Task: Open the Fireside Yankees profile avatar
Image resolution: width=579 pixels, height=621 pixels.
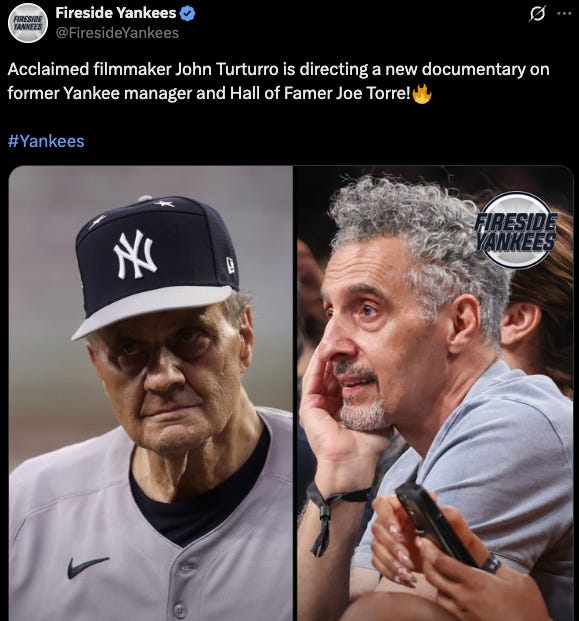Action: (x=28, y=23)
